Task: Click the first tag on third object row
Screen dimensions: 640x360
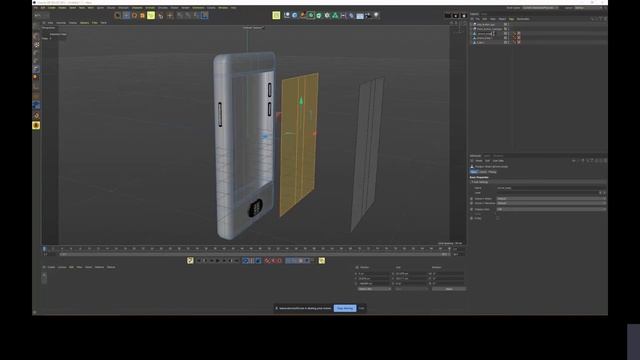Action: tap(515, 33)
